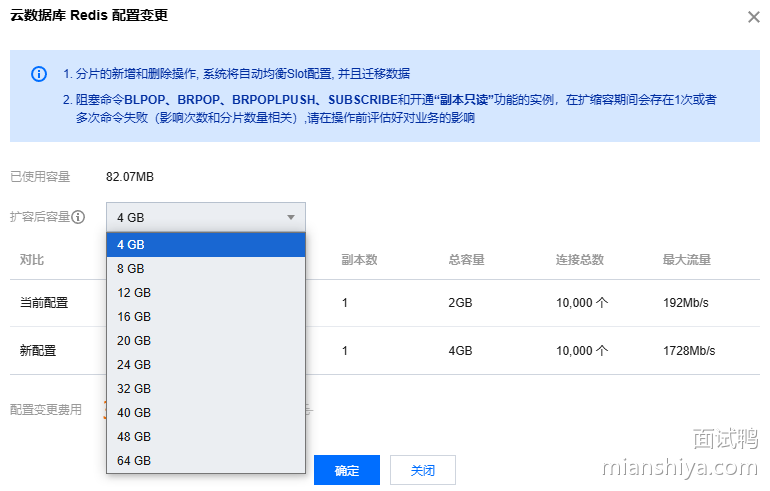Select 40 GB capacity option
Image resolution: width=770 pixels, height=491 pixels.
[x=205, y=413]
